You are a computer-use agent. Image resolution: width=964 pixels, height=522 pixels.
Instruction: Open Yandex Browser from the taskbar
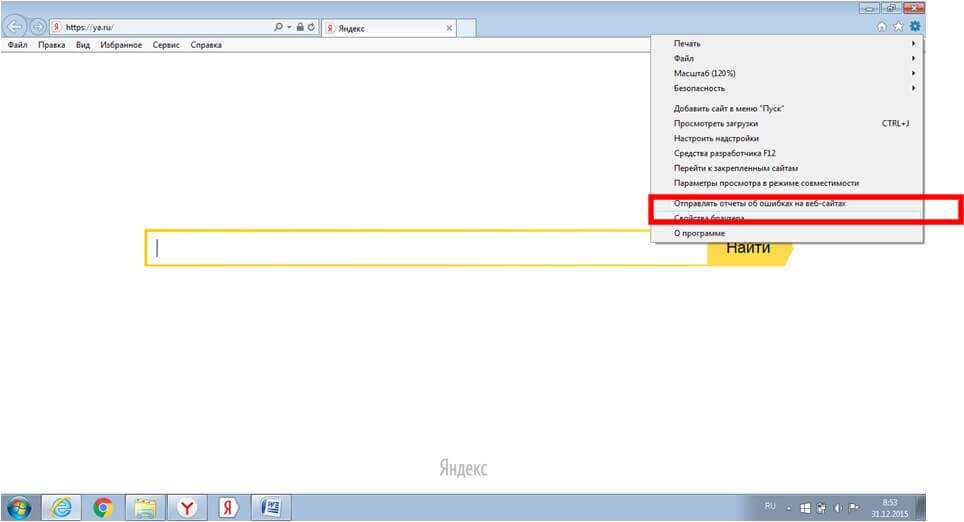pyautogui.click(x=186, y=508)
